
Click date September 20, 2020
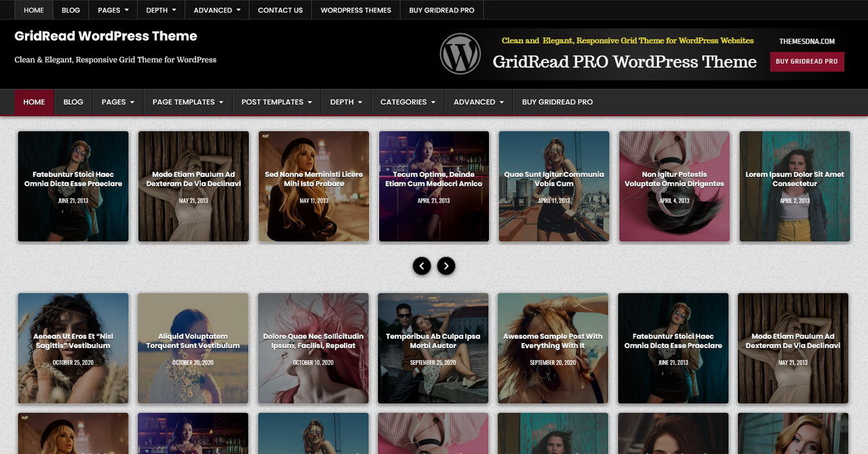coord(553,363)
